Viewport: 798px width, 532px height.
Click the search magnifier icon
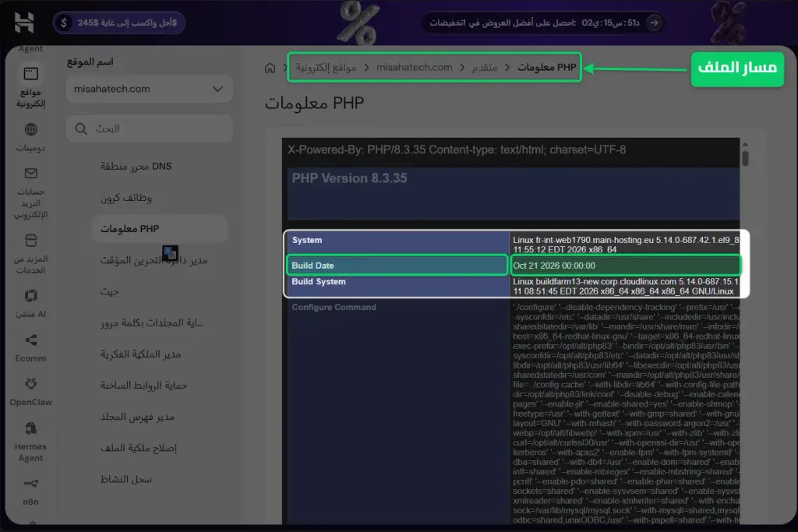point(81,129)
